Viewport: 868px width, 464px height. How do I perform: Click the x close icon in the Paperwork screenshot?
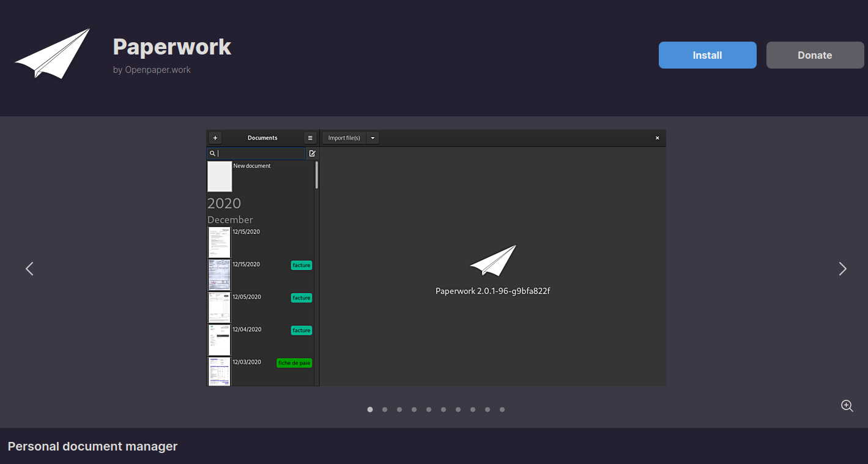(x=658, y=138)
